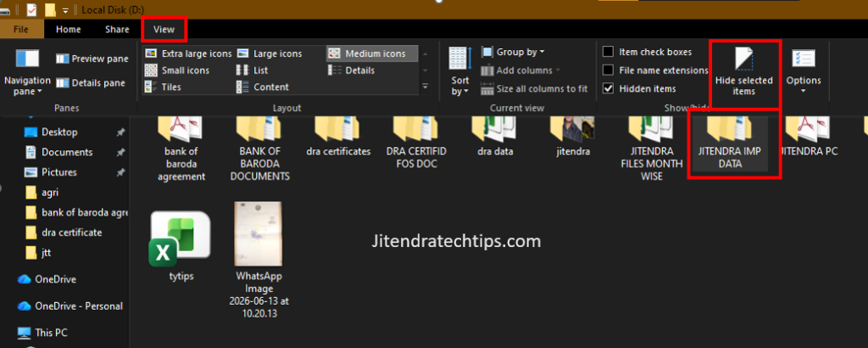Switch to the Share ribbon tab
The height and width of the screenshot is (348, 868).
[117, 30]
